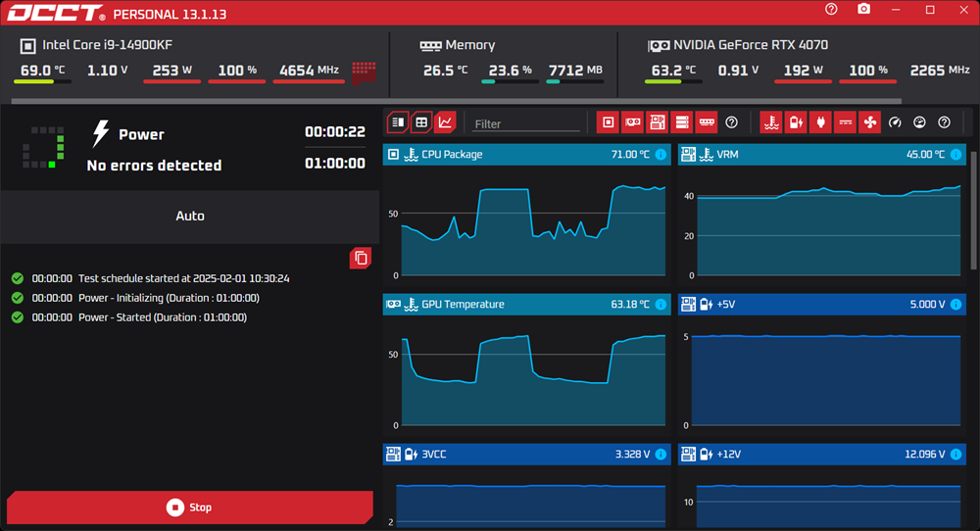Toggle the unknown hardware filter after memory
Image resolution: width=980 pixels, height=531 pixels.
[731, 122]
